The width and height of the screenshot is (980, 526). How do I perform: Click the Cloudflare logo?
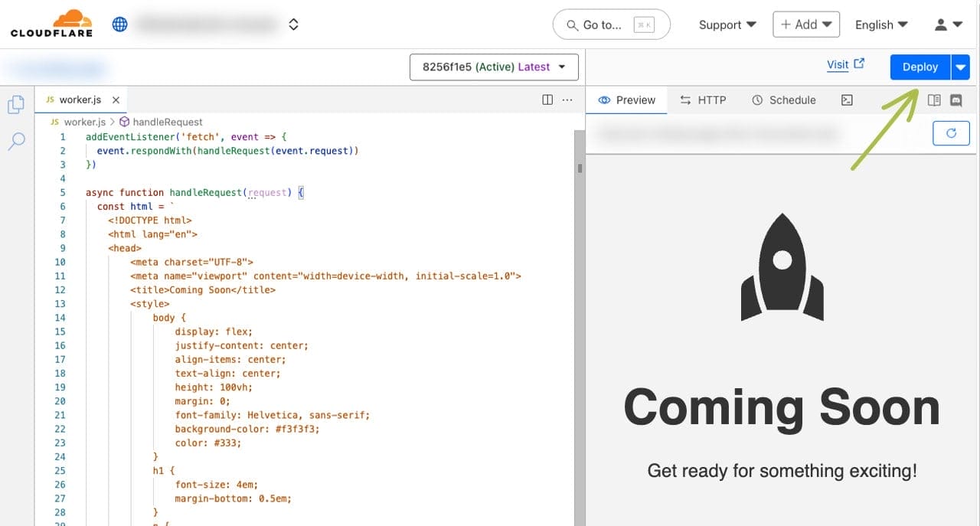click(51, 24)
